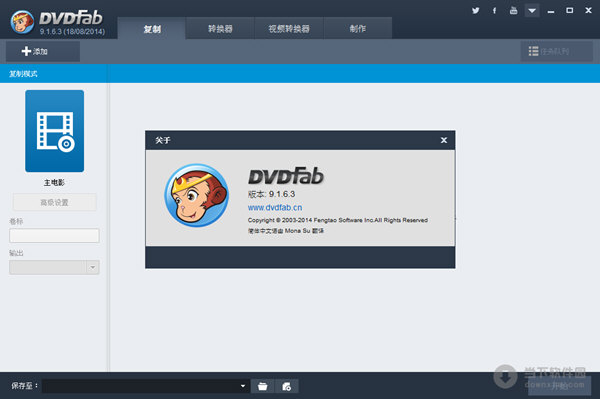
Task: Maximize the DVDFab window
Action: pos(569,11)
